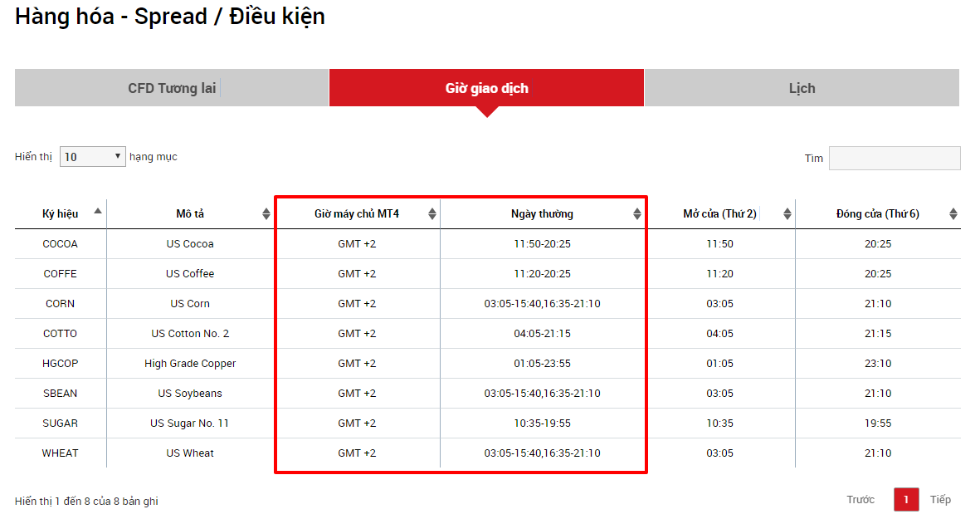
Task: Sort by Đóng cửa (Thứ 6) arrow icon
Action: [953, 214]
